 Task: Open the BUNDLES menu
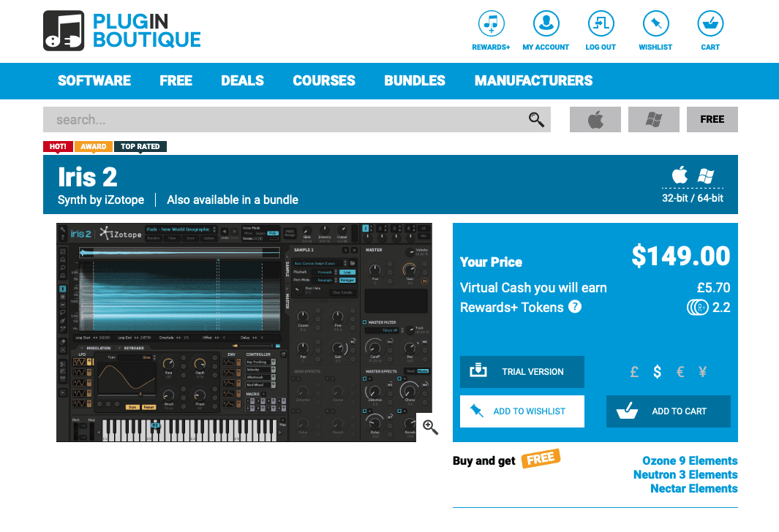click(x=415, y=81)
